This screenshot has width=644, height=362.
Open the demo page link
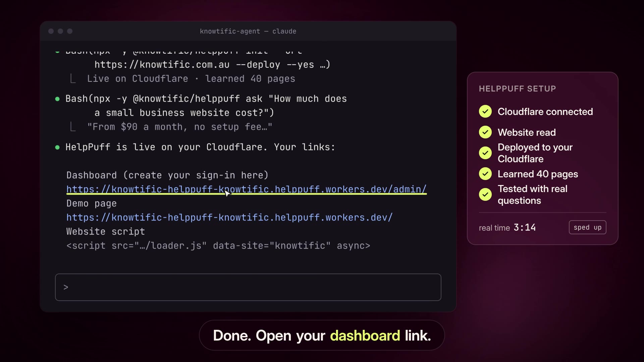tap(229, 218)
